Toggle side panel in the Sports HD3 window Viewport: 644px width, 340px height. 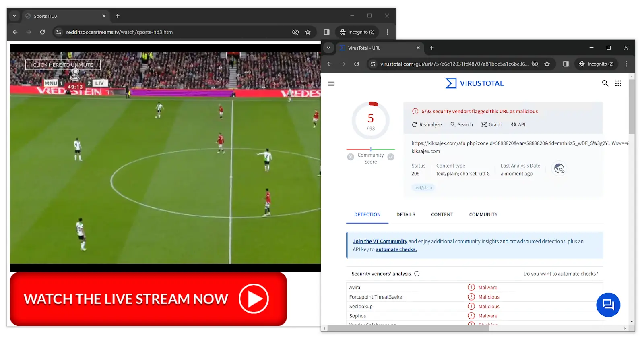[x=327, y=32]
